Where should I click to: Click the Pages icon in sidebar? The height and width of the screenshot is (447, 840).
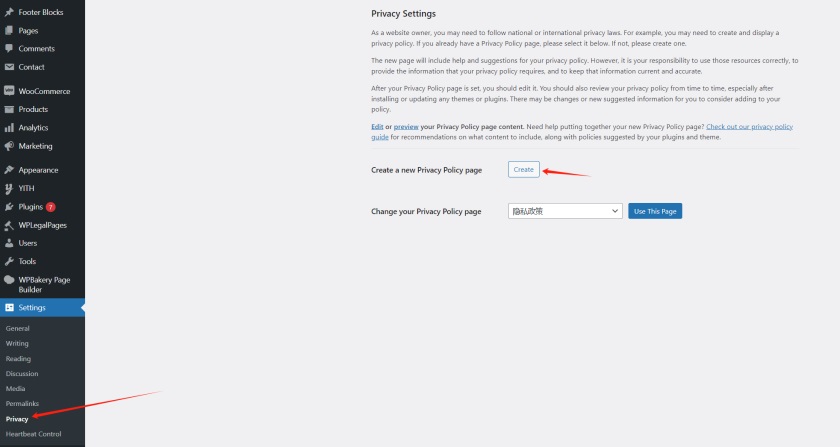pos(9,31)
